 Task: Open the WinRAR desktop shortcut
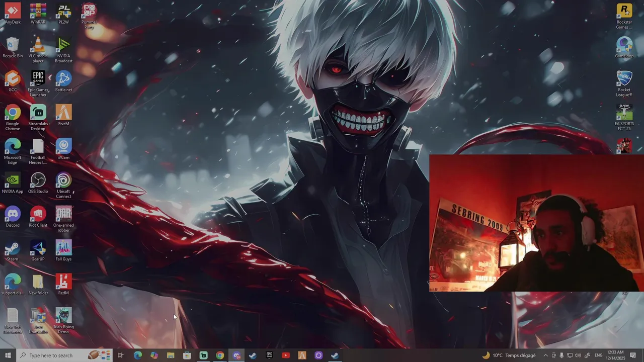click(38, 14)
